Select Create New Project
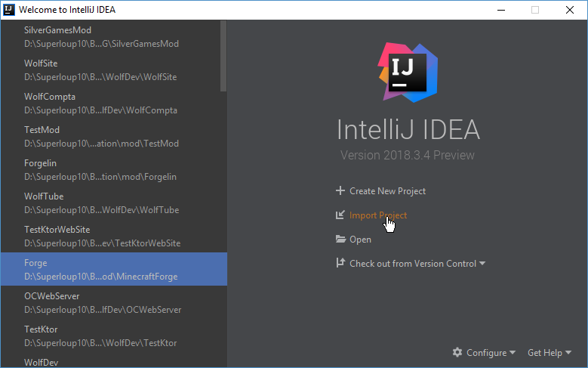The height and width of the screenshot is (368, 588). pyautogui.click(x=387, y=191)
